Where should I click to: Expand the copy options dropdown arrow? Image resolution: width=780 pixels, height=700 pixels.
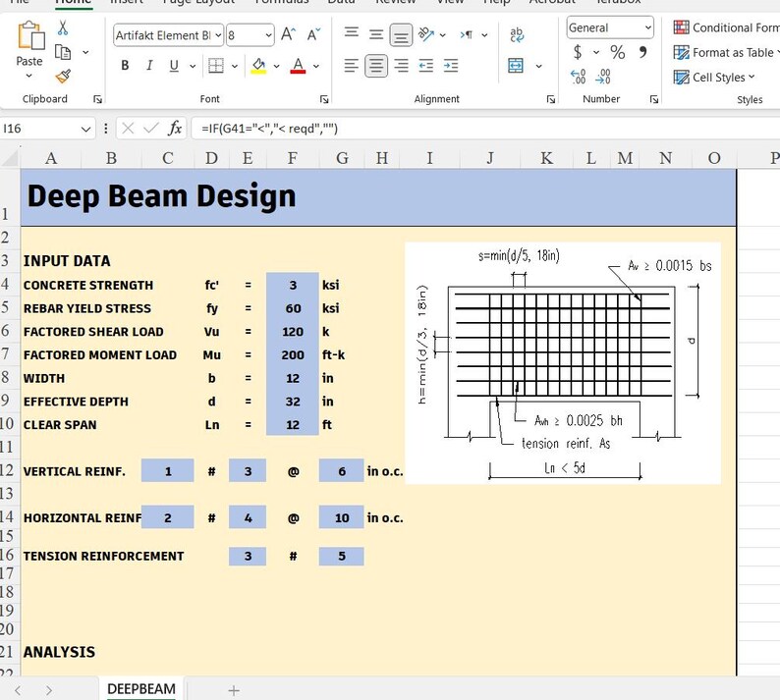[x=85, y=52]
